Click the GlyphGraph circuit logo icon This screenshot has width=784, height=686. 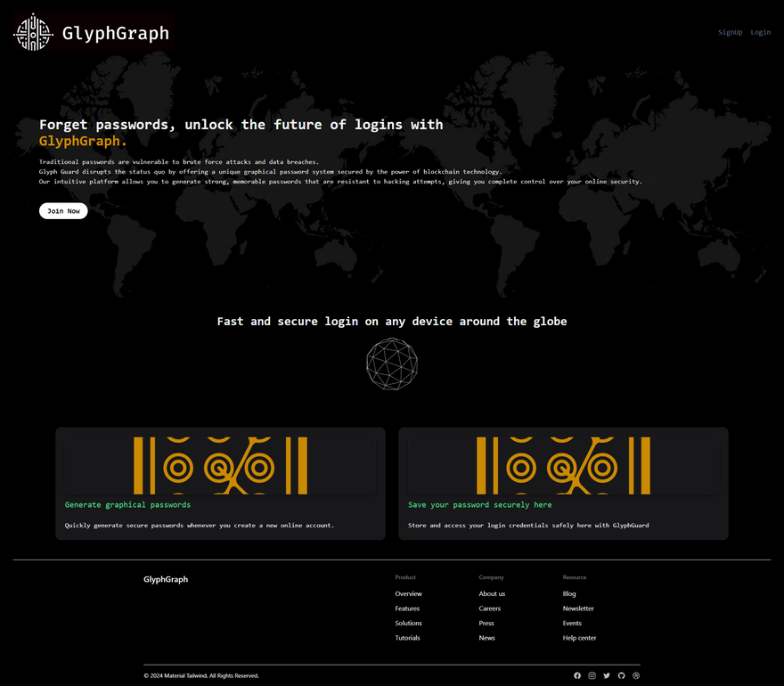click(33, 32)
